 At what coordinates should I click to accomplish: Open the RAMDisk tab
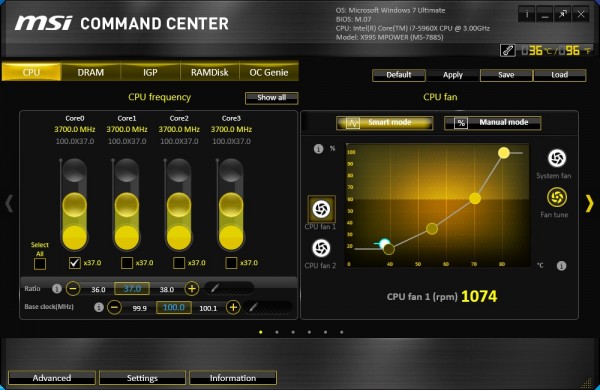click(210, 72)
